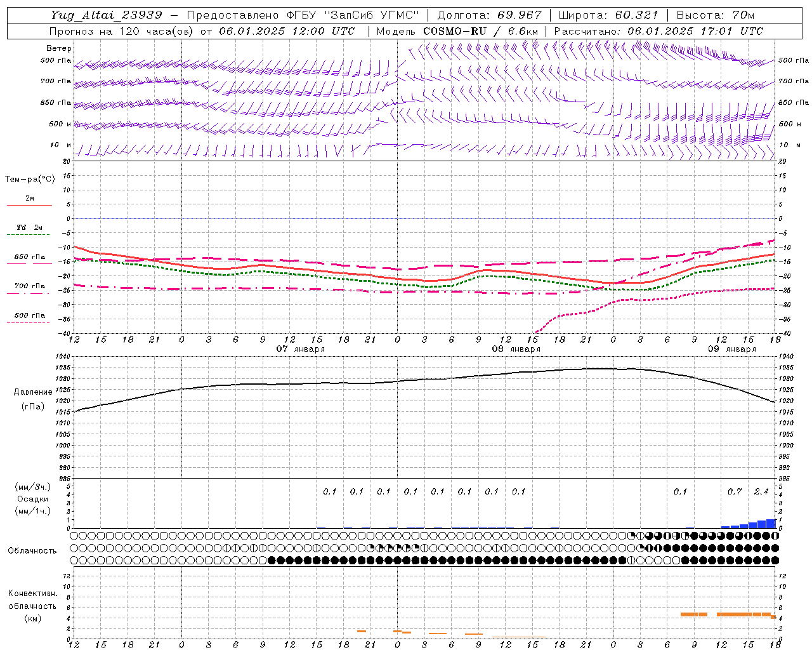812x650 pixels.
Task: Click the 09 января date label
Action: [x=731, y=349]
